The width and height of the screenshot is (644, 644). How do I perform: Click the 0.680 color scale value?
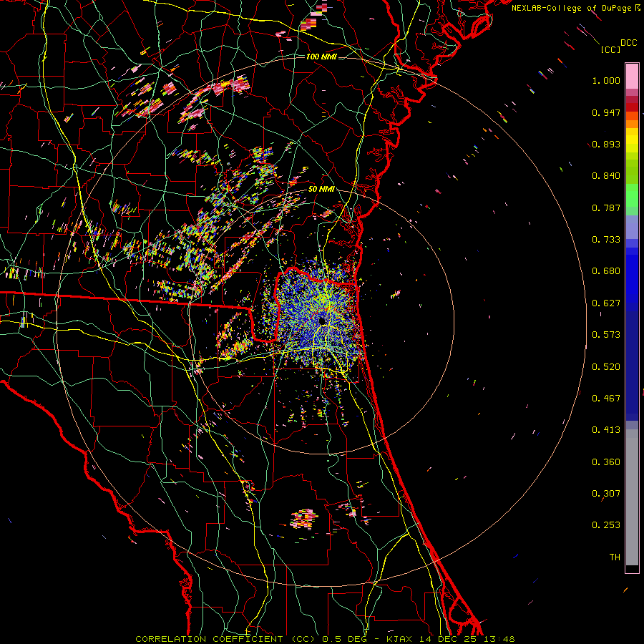pyautogui.click(x=606, y=271)
